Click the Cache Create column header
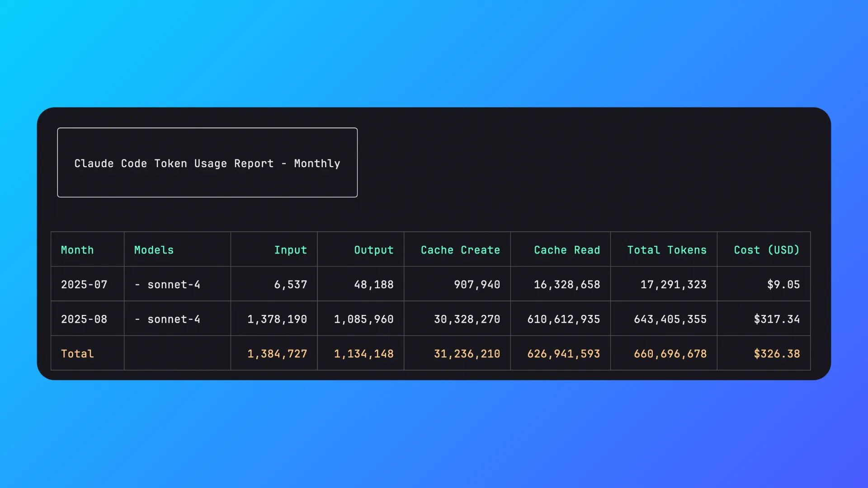 click(460, 250)
